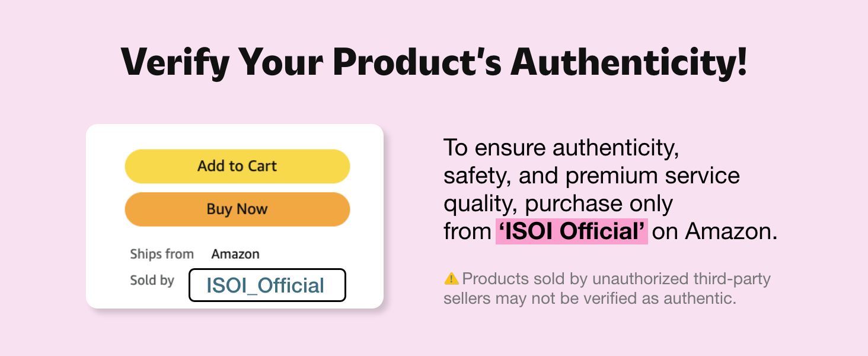Select the ISOI_Official seller name box
The image size is (868, 356).
(267, 285)
